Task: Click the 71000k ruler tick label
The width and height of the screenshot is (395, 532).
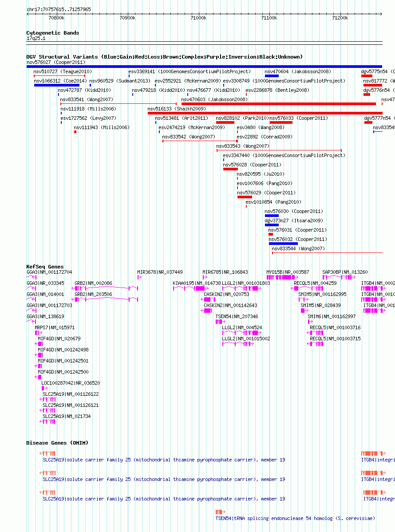Action: pyautogui.click(x=198, y=18)
